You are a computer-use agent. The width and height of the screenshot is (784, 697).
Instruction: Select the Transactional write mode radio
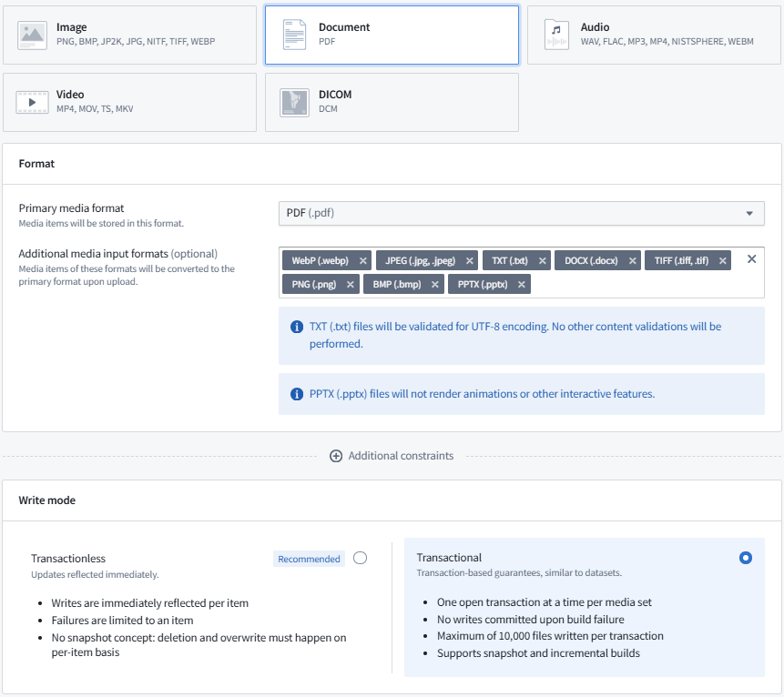pyautogui.click(x=746, y=558)
